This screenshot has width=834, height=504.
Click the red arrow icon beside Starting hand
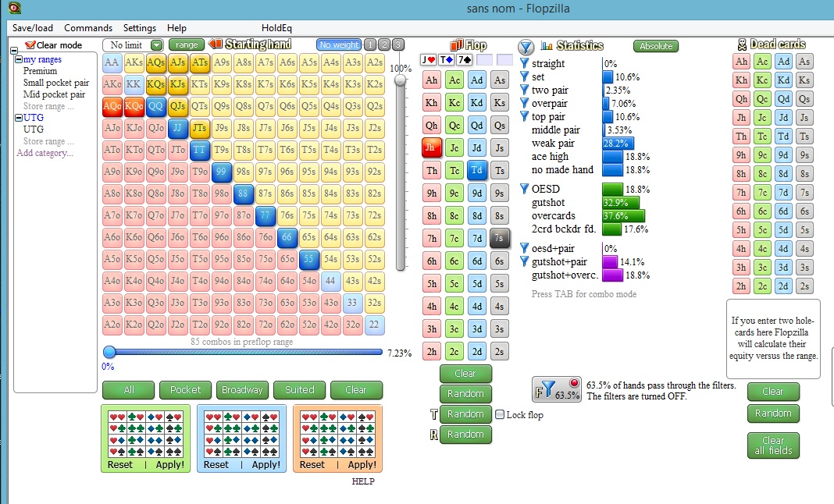pos(216,44)
